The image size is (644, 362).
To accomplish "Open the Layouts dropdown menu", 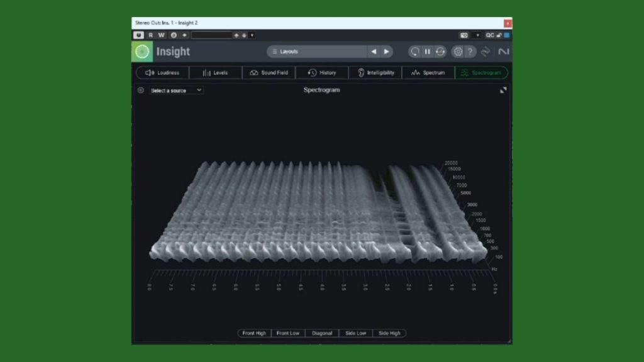I will (x=318, y=52).
